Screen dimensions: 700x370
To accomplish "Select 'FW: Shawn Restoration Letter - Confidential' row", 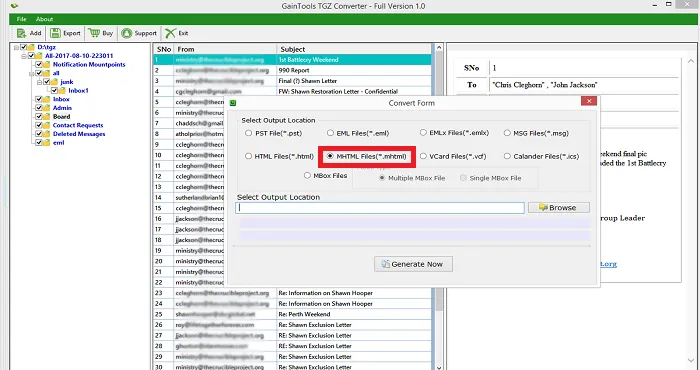I will 293,91.
